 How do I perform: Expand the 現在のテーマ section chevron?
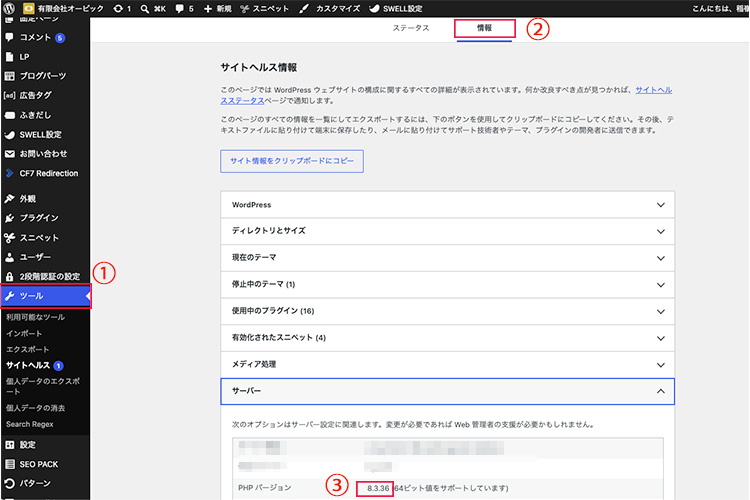tap(661, 258)
